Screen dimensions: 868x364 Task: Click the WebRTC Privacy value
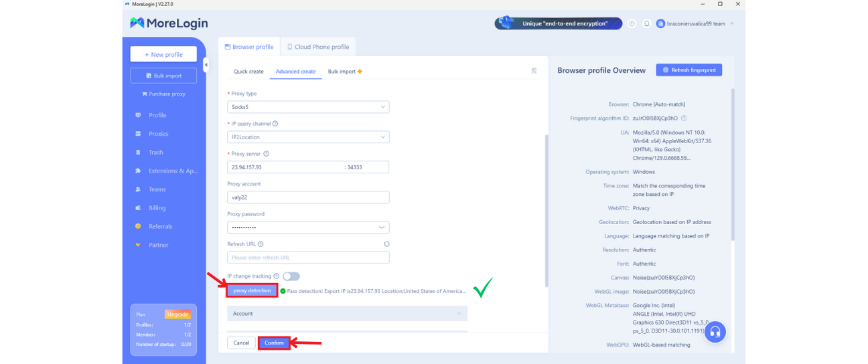641,208
